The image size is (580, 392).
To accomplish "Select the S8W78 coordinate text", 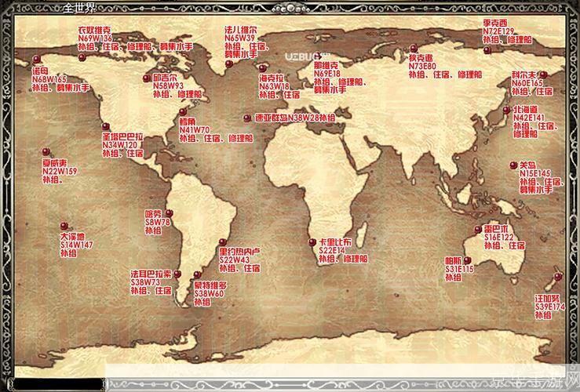I will (x=158, y=223).
